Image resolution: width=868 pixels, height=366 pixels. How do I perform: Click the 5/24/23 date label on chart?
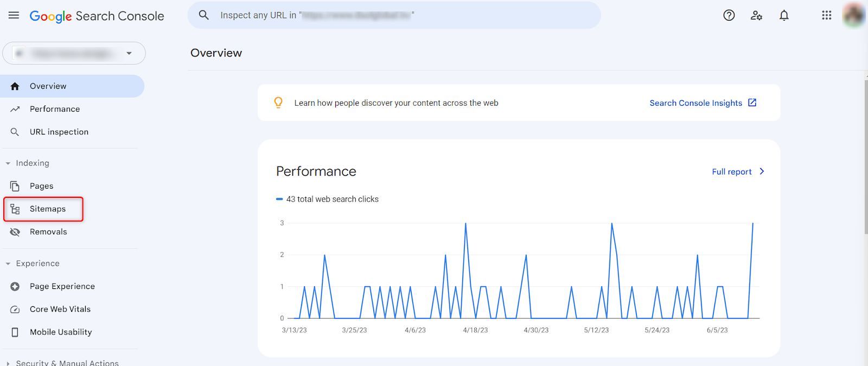(657, 330)
